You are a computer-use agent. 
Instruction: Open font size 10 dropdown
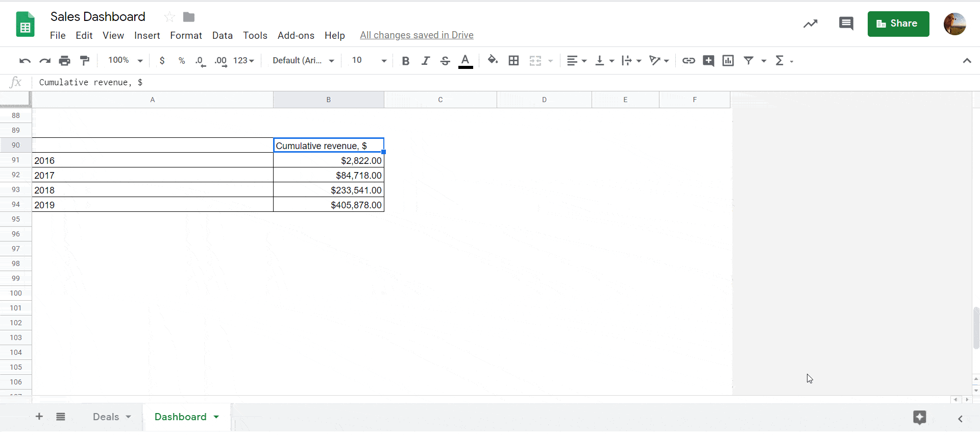tap(369, 60)
